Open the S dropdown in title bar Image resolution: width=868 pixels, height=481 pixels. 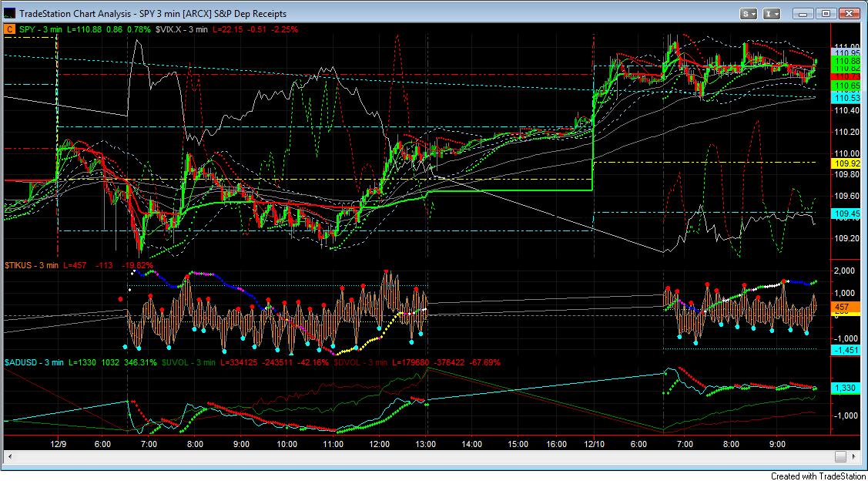pos(750,13)
